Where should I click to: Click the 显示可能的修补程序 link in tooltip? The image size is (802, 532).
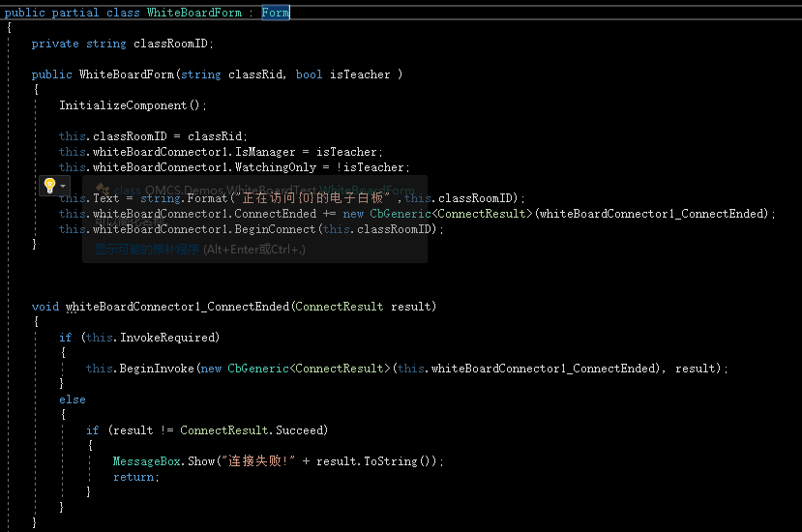click(x=147, y=250)
